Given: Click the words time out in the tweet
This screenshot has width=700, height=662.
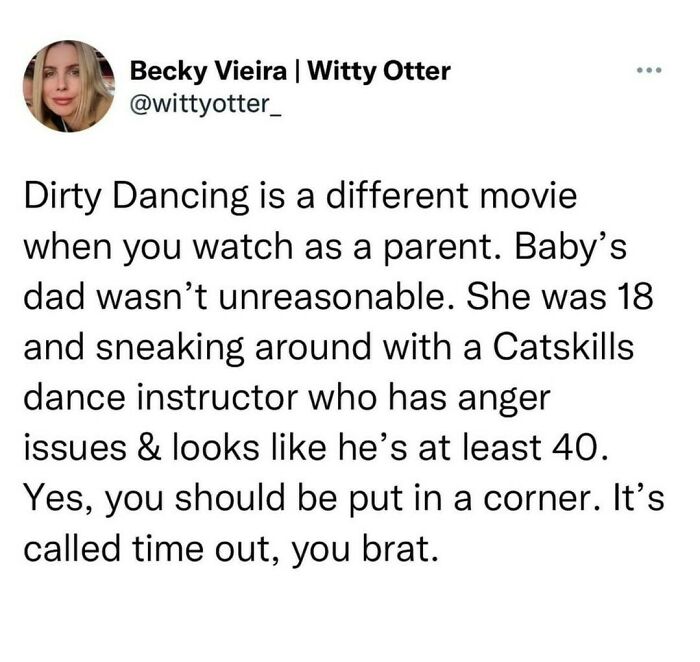Looking at the screenshot, I should tap(202, 548).
